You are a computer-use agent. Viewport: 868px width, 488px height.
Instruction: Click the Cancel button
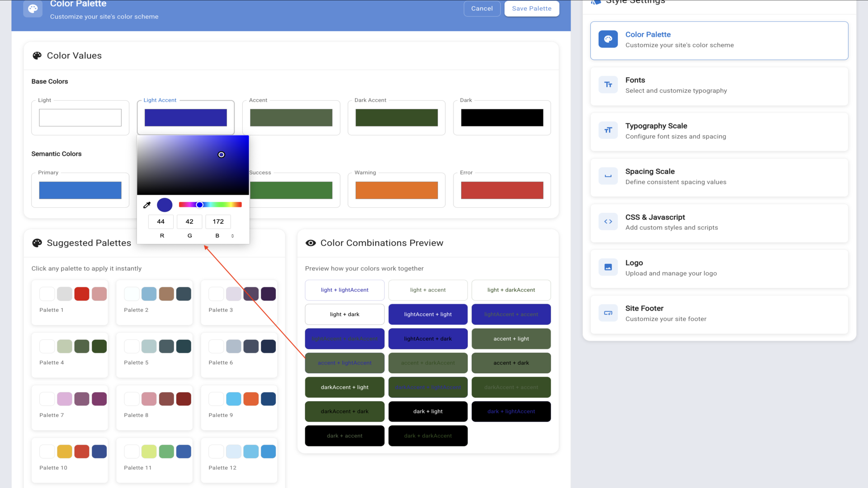(x=482, y=9)
